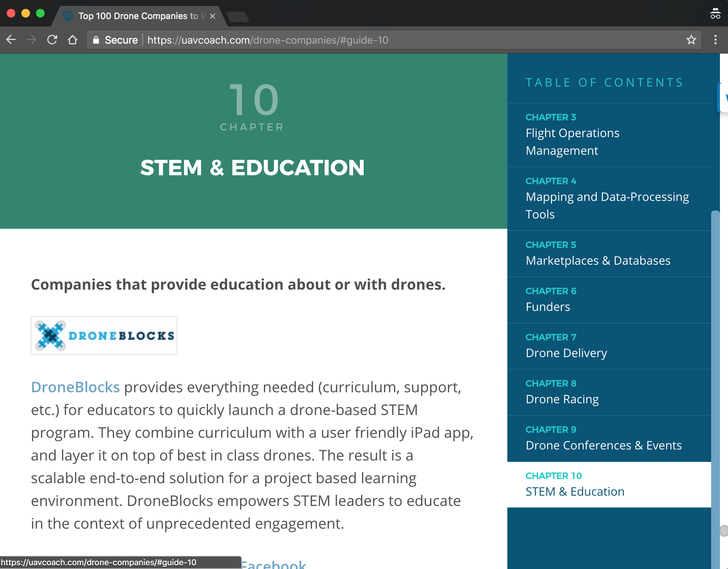Minimize the window with the yellow button

click(x=26, y=14)
